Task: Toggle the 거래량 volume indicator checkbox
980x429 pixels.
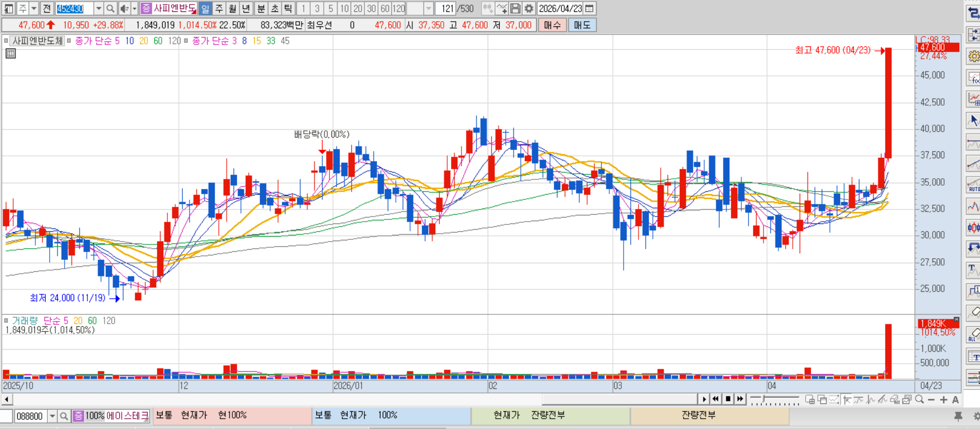Action: [6, 320]
